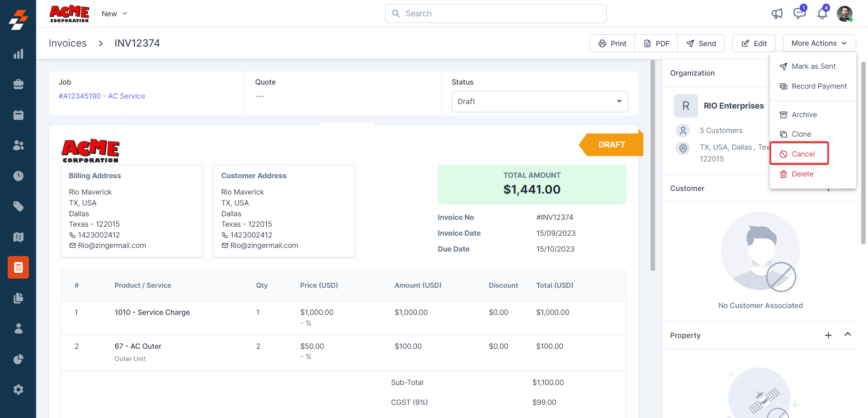Expand the New dropdown menu

click(x=114, y=14)
